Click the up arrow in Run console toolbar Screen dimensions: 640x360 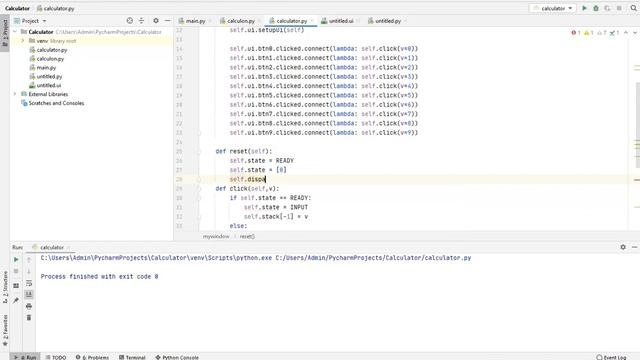pos(29,260)
